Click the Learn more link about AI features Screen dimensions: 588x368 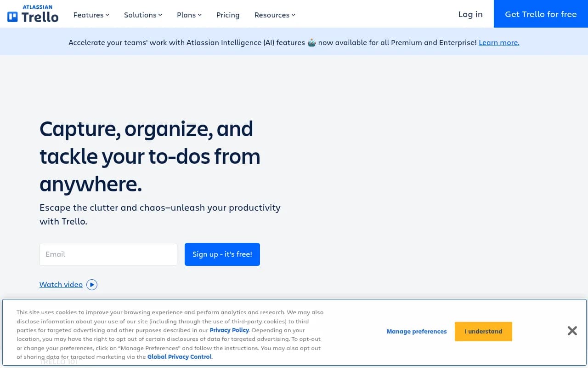click(x=499, y=42)
